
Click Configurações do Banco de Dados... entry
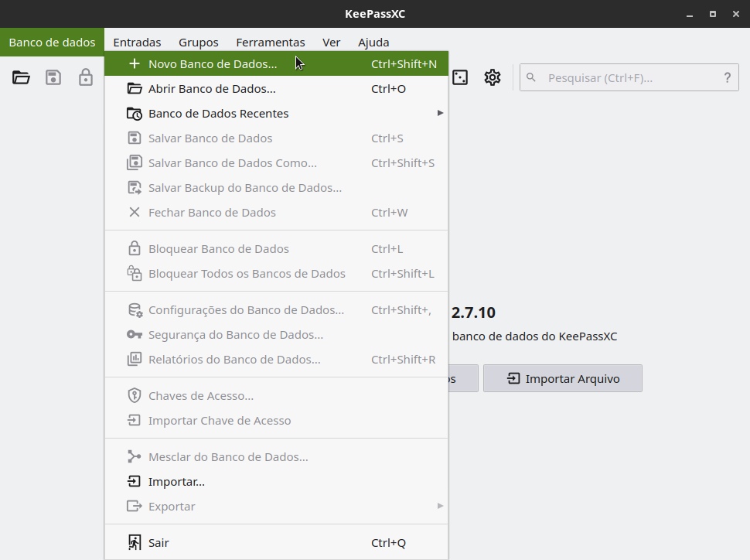277,309
